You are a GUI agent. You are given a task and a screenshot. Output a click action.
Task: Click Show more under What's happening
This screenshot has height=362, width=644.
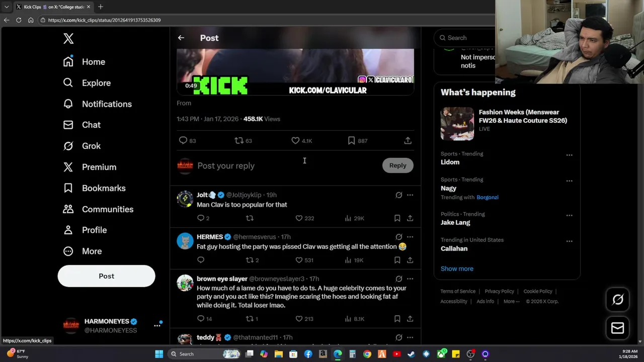(x=457, y=268)
